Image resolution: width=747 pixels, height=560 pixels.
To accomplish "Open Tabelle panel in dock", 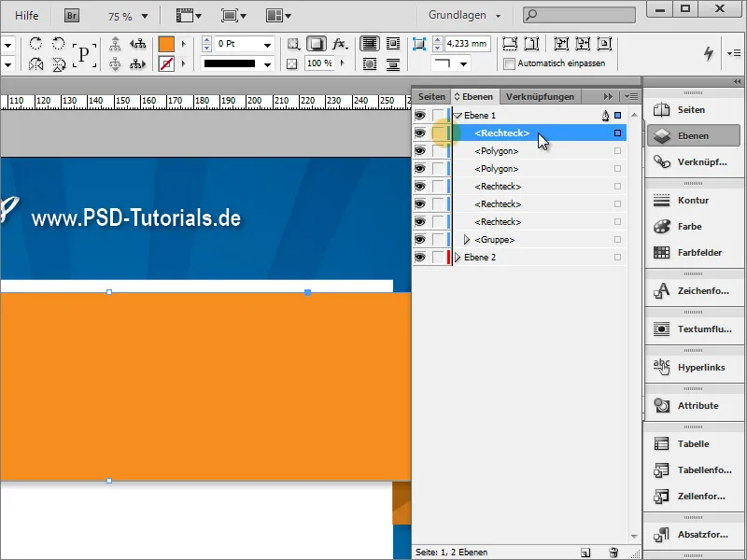I will click(694, 444).
